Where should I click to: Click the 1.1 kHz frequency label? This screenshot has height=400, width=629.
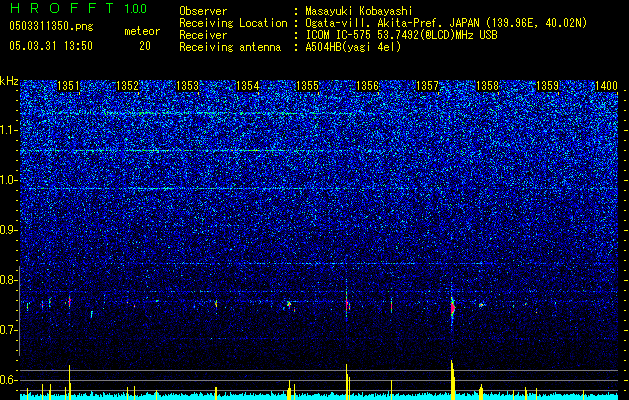click(x=9, y=130)
